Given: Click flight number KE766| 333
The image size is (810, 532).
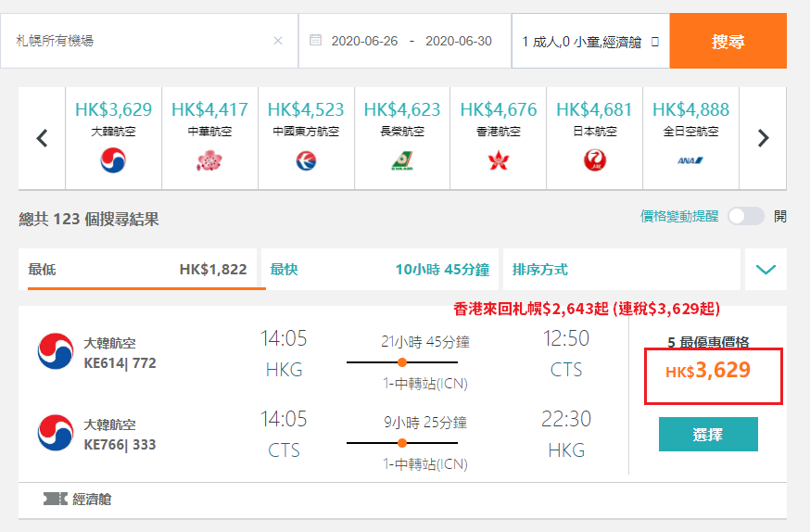Looking at the screenshot, I should [120, 445].
